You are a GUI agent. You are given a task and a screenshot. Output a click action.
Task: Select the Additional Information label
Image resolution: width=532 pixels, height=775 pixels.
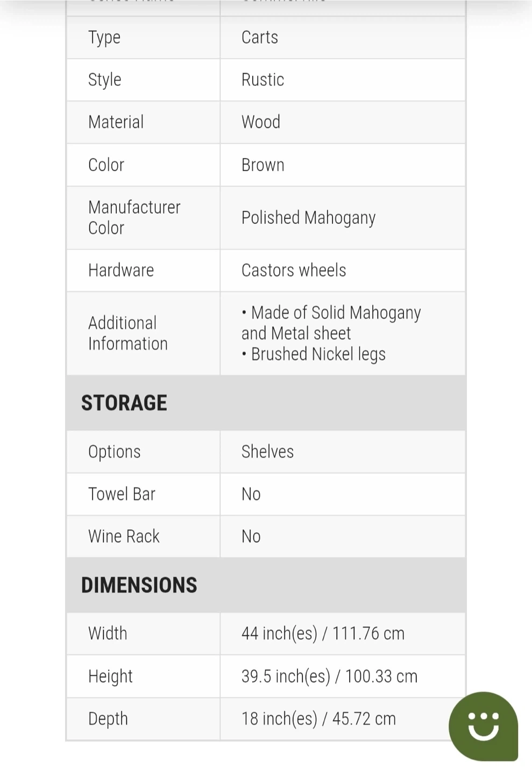128,333
